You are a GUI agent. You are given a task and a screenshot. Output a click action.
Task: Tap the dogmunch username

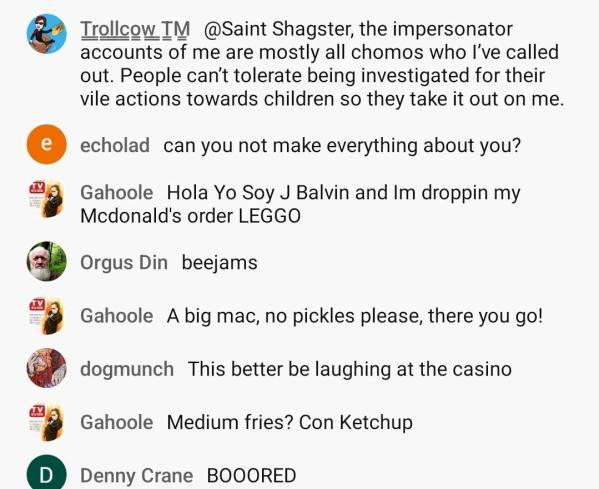[127, 369]
